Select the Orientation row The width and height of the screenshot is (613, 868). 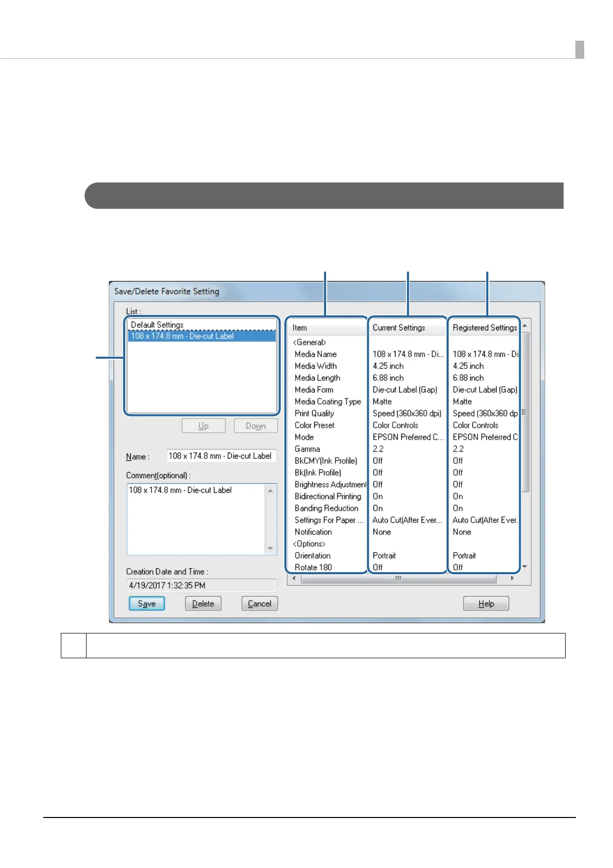[404, 556]
